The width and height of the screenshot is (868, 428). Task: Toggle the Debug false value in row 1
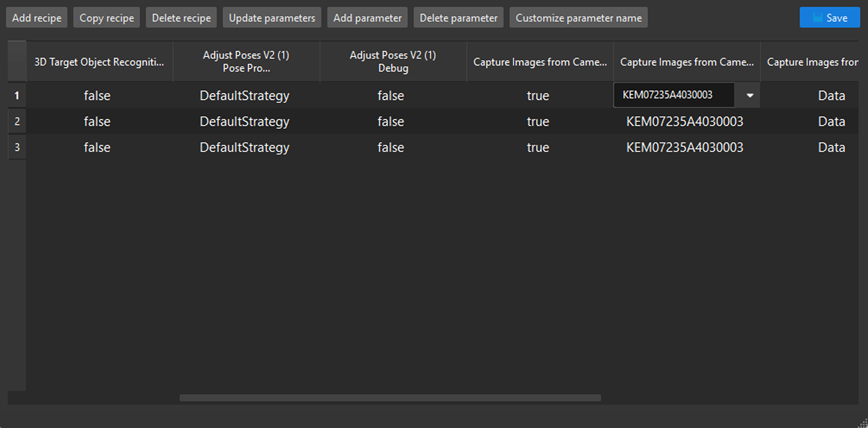coord(390,95)
